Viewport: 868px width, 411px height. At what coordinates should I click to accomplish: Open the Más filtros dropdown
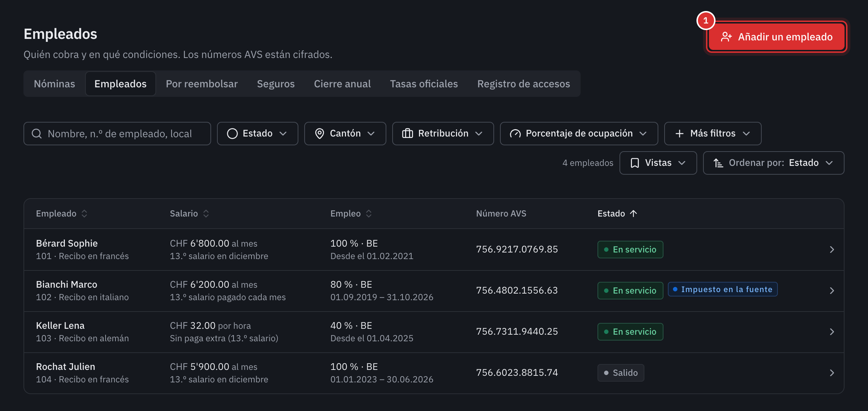(x=713, y=134)
